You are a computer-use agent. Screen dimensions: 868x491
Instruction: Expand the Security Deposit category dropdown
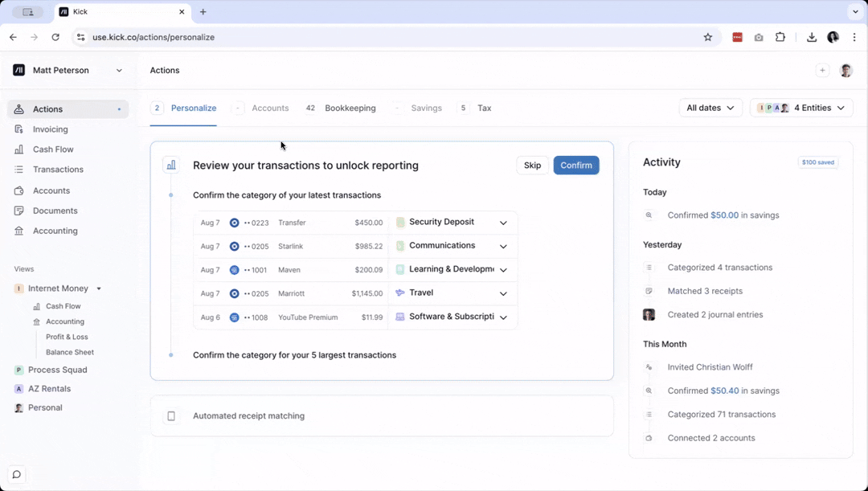pos(503,223)
